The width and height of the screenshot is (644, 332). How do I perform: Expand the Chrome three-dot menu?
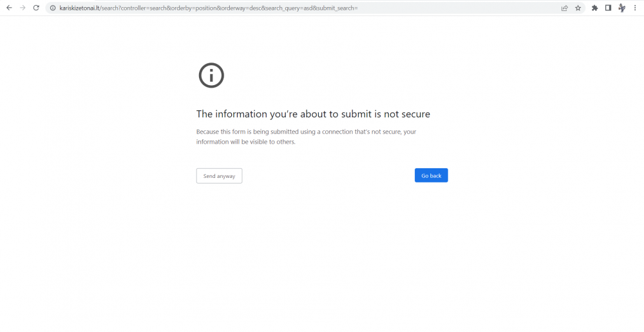(635, 8)
